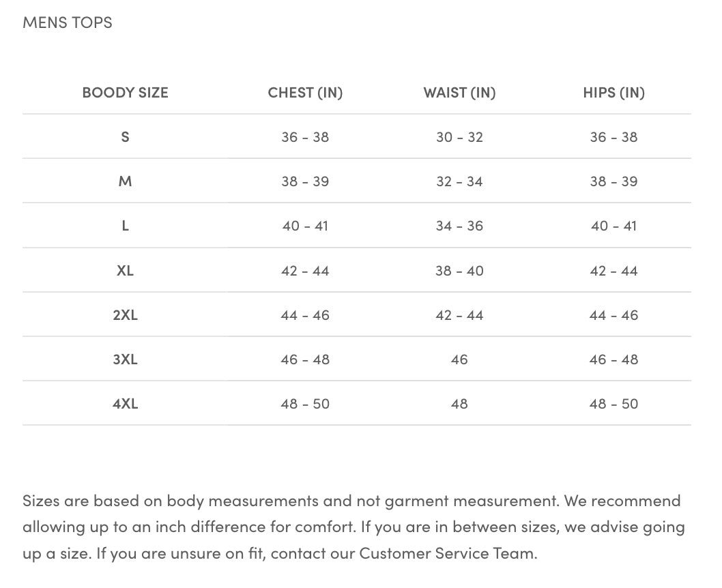The image size is (722, 588).
Task: Select the CHEST (IN) column header
Action: tap(305, 93)
